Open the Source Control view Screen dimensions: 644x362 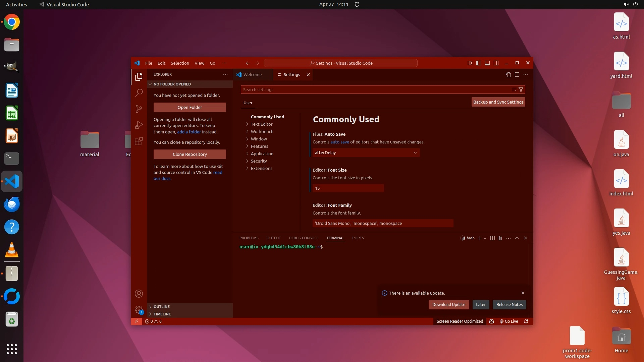pos(139,109)
